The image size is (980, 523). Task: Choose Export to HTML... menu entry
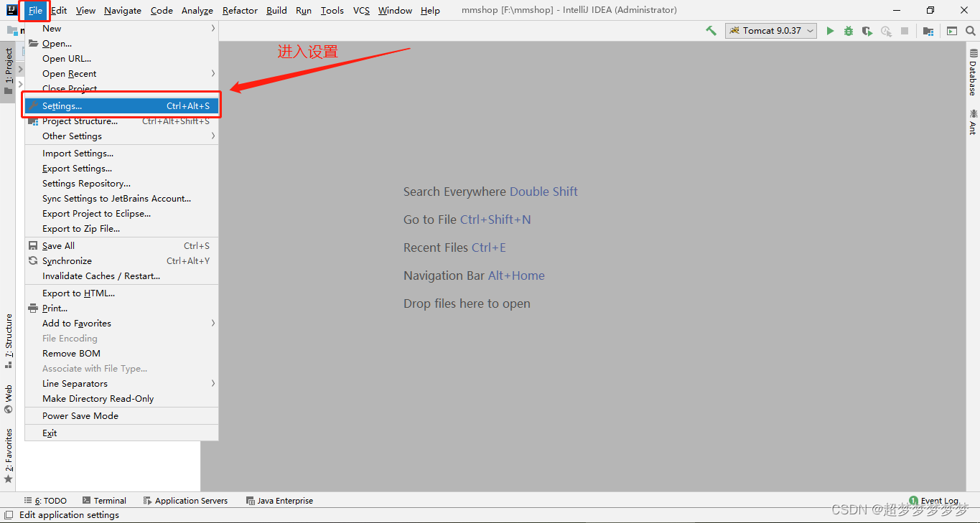121,293
